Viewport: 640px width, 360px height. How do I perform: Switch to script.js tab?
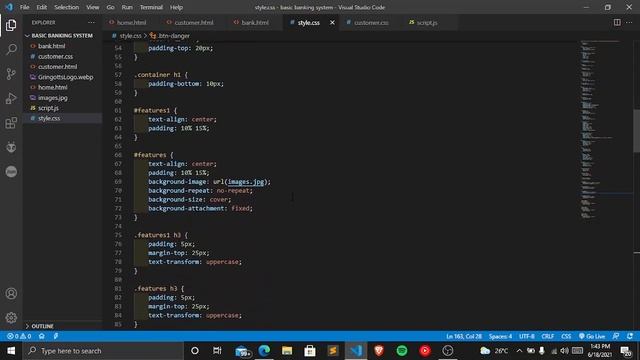pyautogui.click(x=427, y=22)
